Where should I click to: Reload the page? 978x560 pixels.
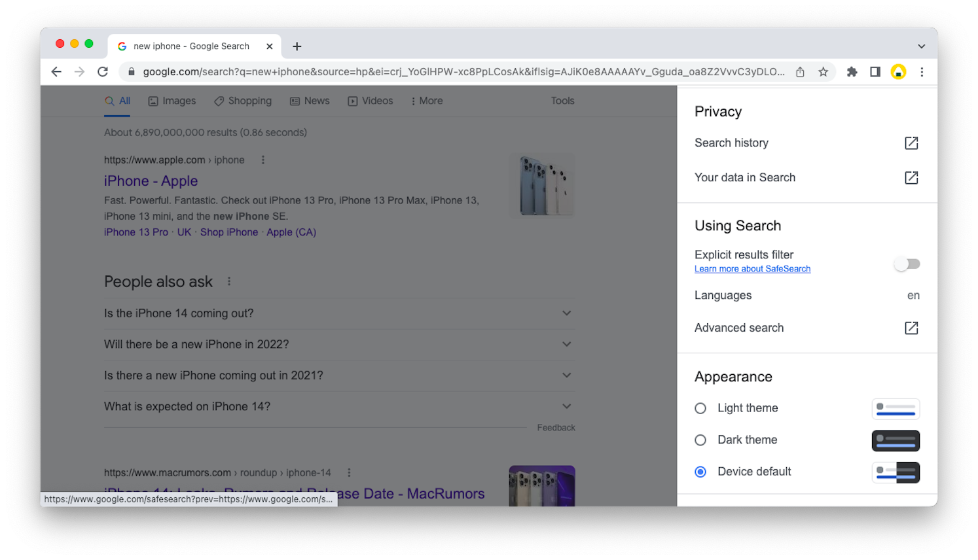(103, 72)
